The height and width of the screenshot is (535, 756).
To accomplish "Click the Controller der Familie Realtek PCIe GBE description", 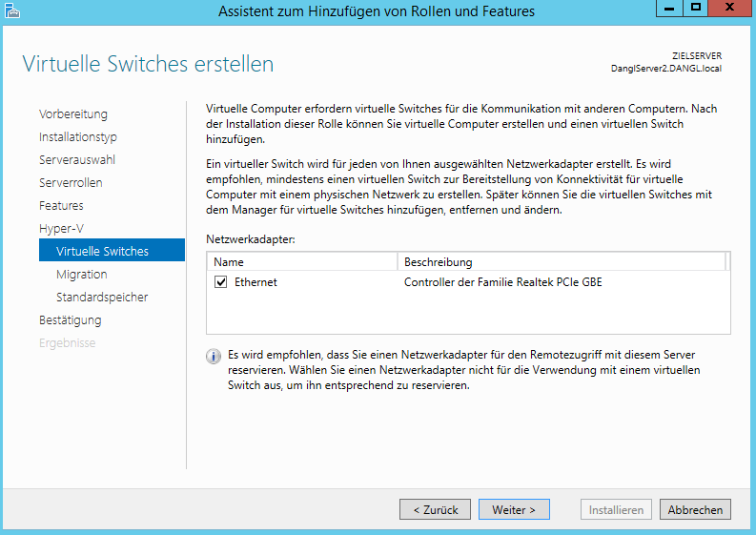I will [x=502, y=282].
